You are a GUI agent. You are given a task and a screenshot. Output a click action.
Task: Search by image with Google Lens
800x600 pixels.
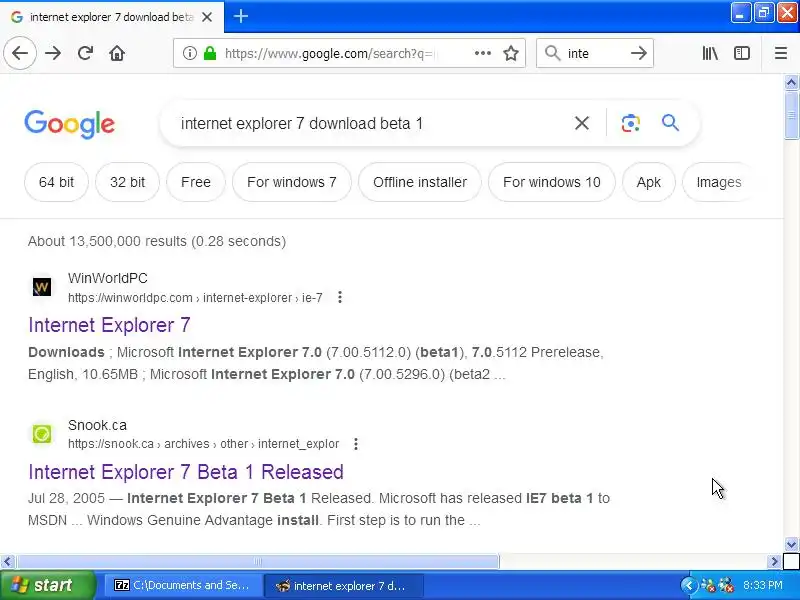(631, 123)
